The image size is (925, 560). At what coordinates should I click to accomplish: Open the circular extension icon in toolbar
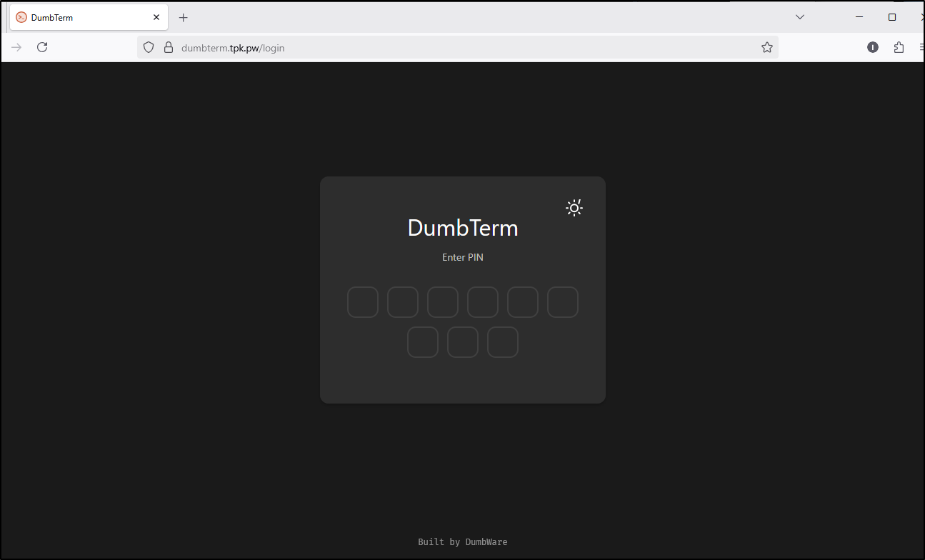point(873,47)
